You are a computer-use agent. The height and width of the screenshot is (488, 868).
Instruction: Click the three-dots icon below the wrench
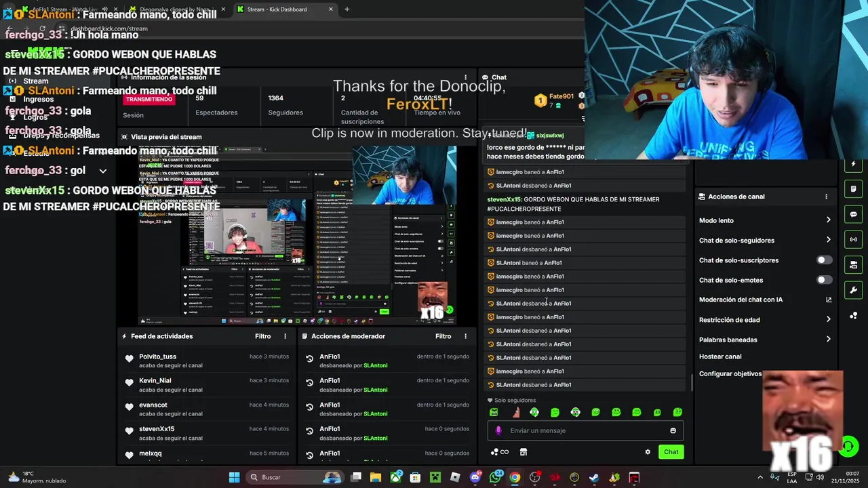853,315
